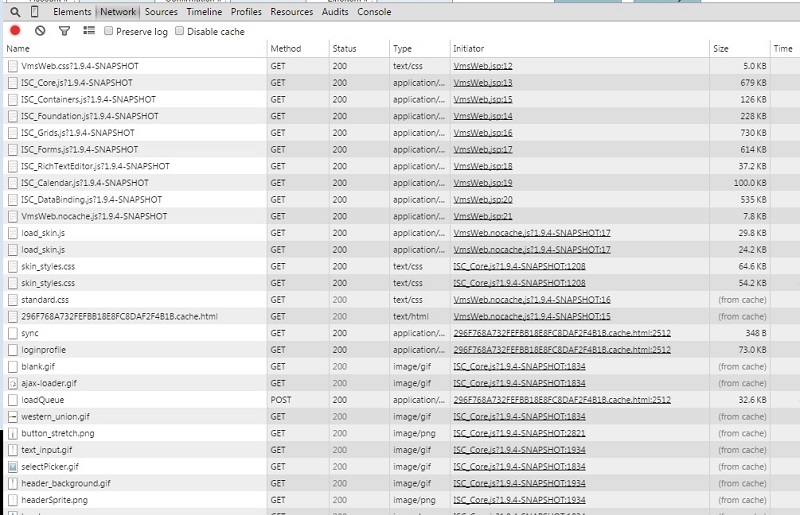
Task: Switch to the Sources tab
Action: (161, 12)
